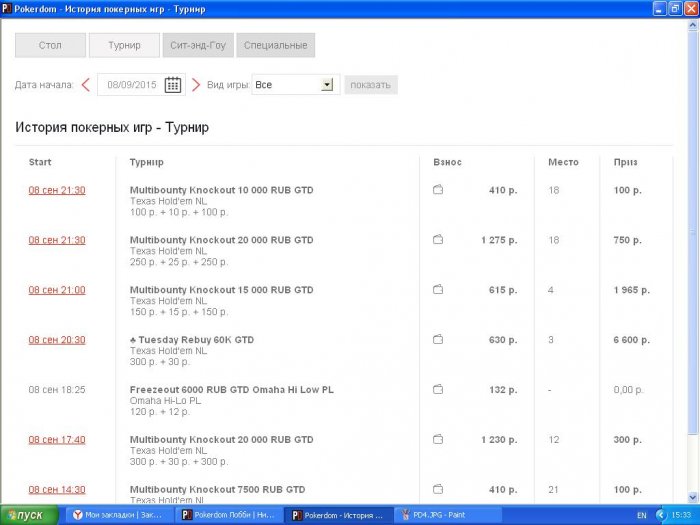Viewport: 700px width, 525px height.
Task: Click the vertical scrollbar up arrow
Action: 692,26
